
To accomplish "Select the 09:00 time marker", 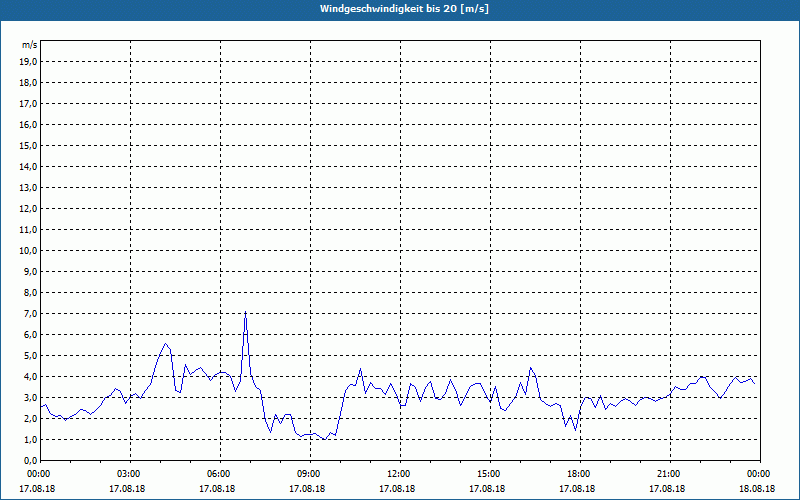I will tap(309, 474).
